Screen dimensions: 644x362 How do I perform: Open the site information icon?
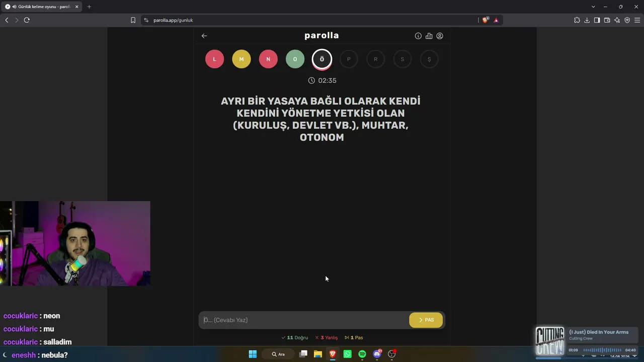tap(146, 20)
